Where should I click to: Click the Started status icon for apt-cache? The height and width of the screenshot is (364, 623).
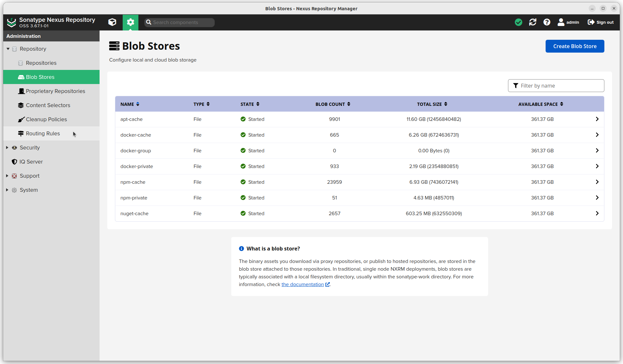(243, 119)
